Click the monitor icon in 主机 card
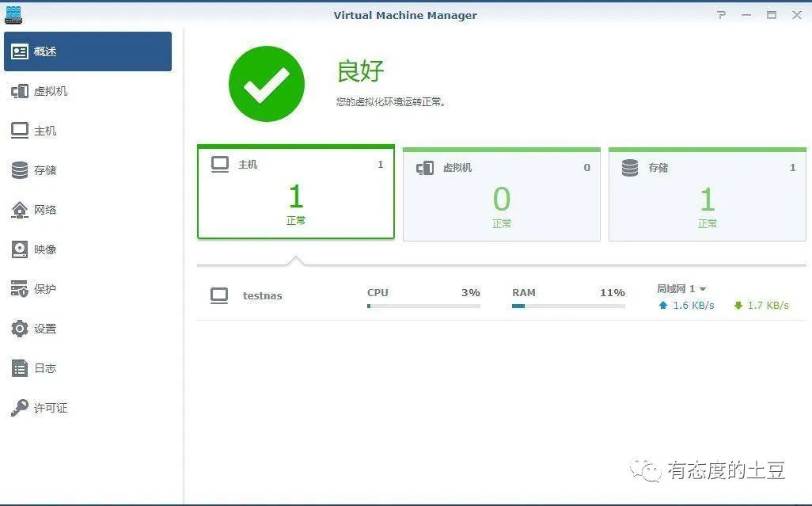Screen dimensions: 812x506 (x=220, y=165)
